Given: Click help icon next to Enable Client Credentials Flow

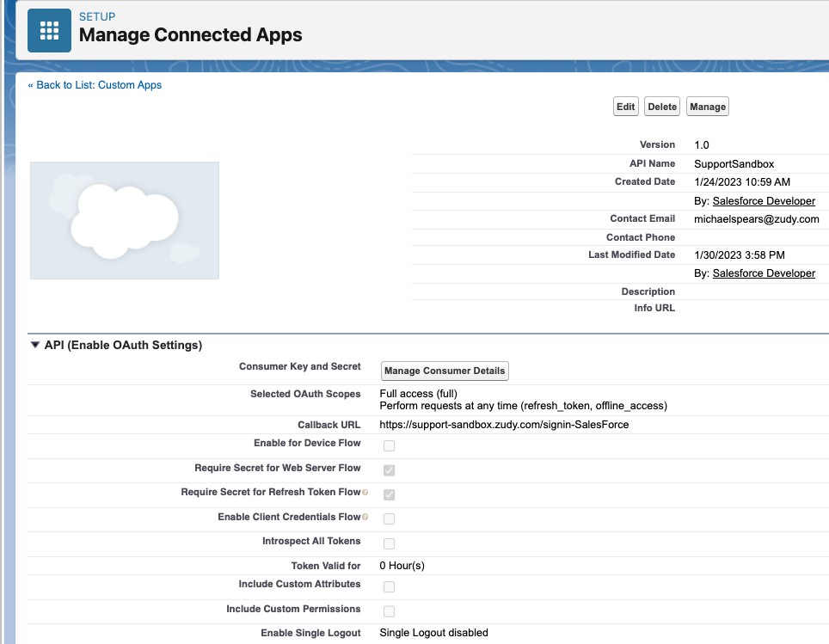Looking at the screenshot, I should [x=364, y=517].
